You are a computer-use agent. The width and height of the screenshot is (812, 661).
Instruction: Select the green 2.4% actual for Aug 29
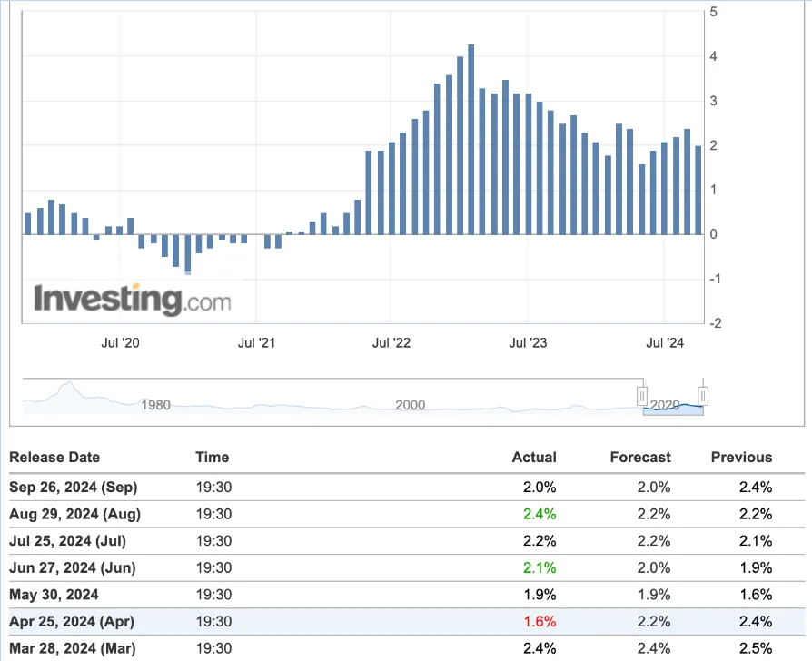click(540, 514)
